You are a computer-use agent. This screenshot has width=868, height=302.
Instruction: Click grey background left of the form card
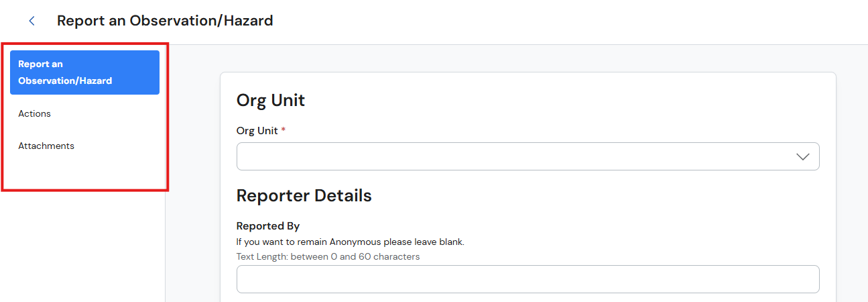(x=192, y=174)
